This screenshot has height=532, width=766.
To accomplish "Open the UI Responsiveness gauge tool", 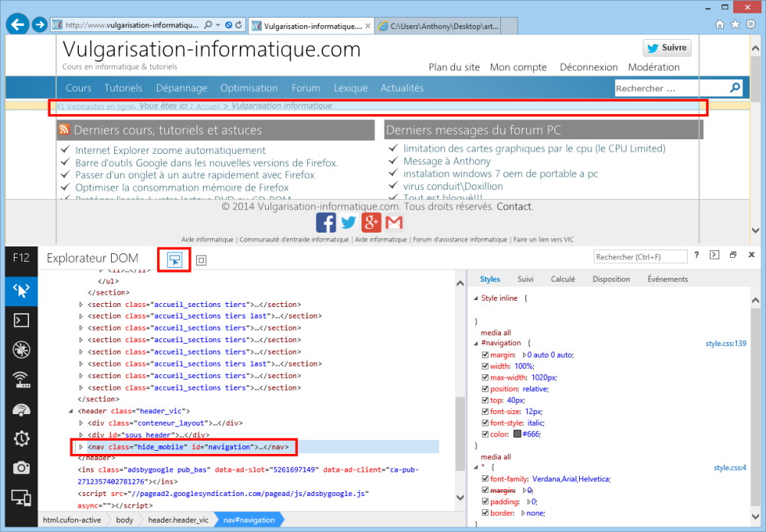I will point(21,409).
